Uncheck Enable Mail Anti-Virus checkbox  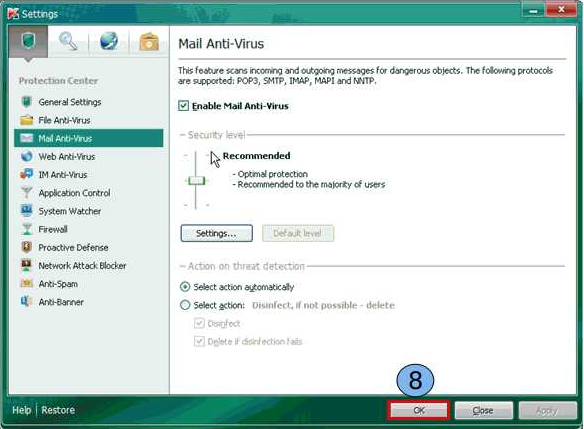tap(183, 106)
